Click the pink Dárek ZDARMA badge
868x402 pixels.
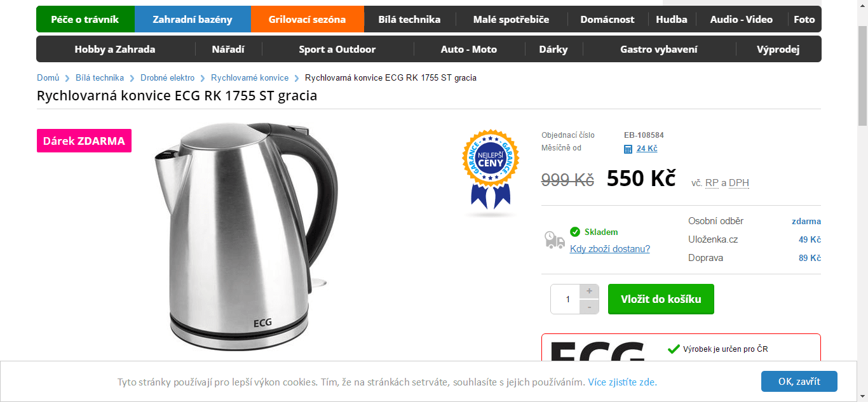pos(84,141)
